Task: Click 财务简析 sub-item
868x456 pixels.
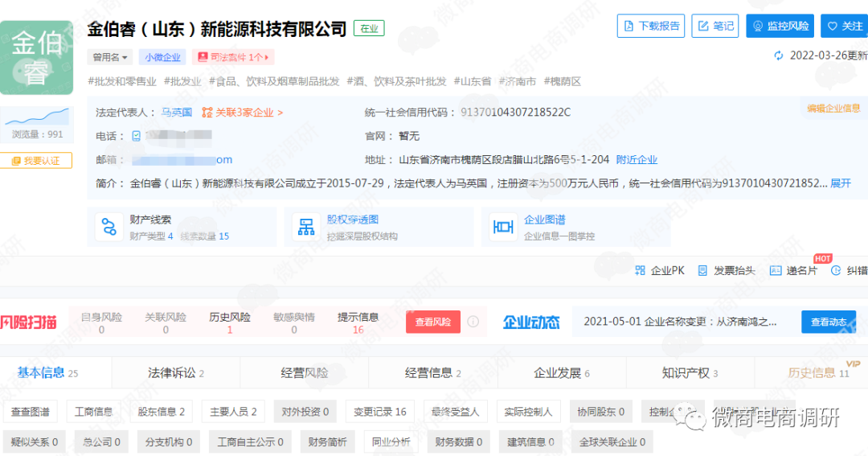Action: (327, 442)
